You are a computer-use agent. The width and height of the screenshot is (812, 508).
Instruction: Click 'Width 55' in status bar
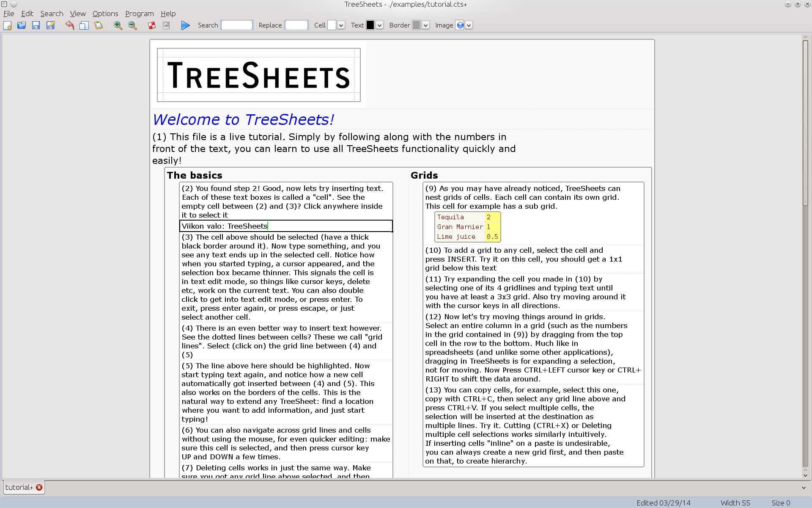tap(735, 503)
